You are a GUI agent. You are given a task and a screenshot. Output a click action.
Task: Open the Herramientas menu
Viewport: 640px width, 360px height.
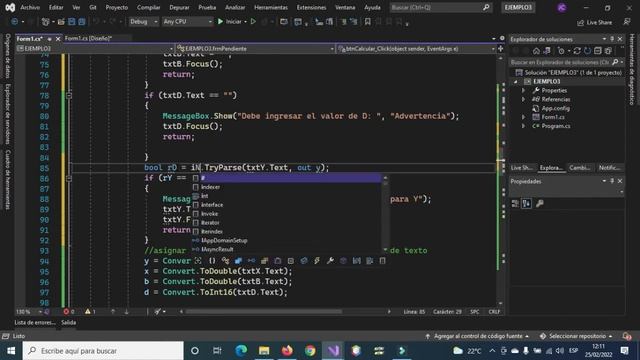271,7
